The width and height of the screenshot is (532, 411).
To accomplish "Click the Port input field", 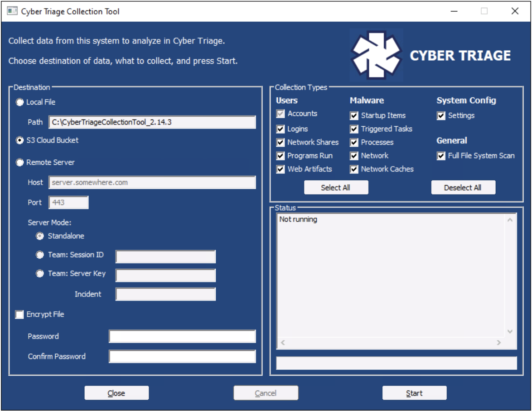I will pyautogui.click(x=68, y=202).
